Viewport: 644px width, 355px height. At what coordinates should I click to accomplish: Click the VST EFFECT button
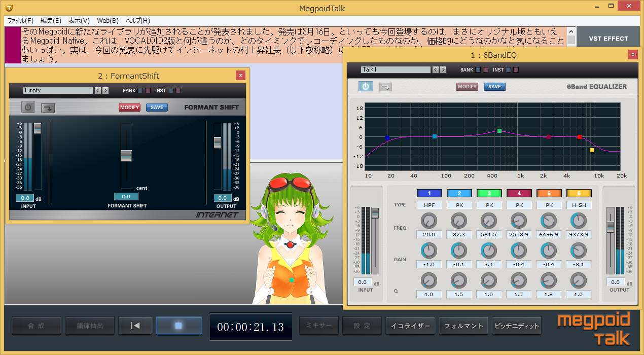click(x=609, y=39)
